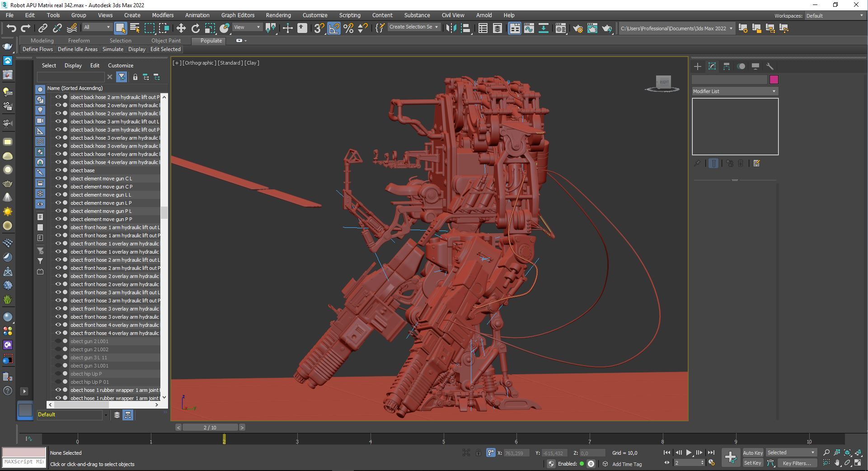Open the Hierarchy panel icon
The image size is (868, 471).
(727, 66)
